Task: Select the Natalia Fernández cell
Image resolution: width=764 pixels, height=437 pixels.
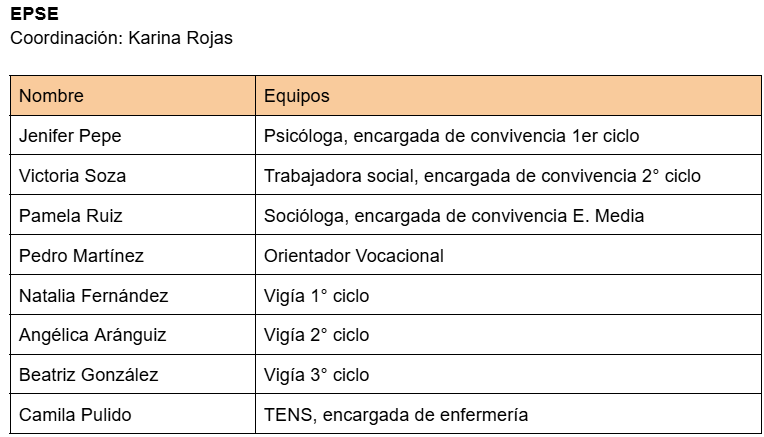Action: tap(93, 295)
